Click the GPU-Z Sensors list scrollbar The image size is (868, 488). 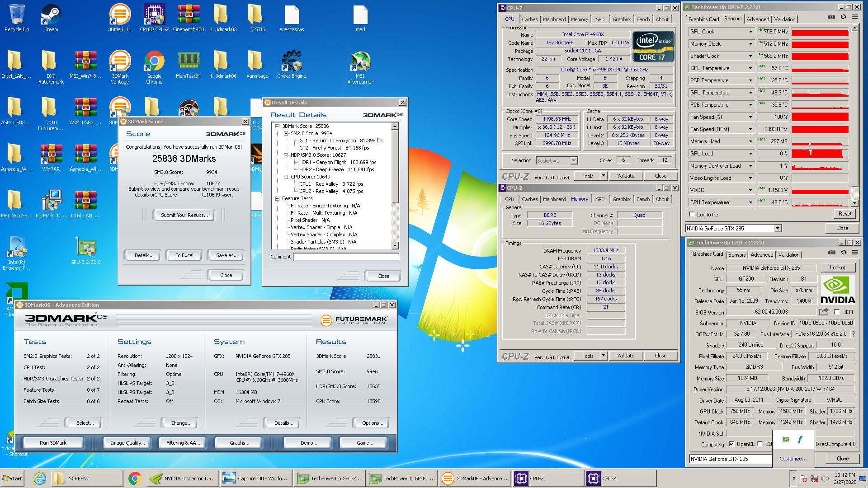click(854, 116)
